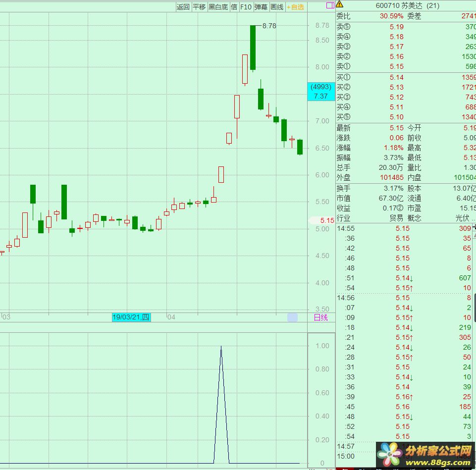
Task: Click the :42 tick row
Action: [404, 248]
